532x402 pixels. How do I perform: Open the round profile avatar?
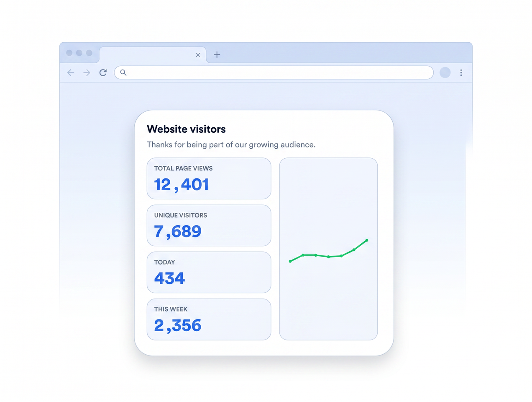(445, 72)
